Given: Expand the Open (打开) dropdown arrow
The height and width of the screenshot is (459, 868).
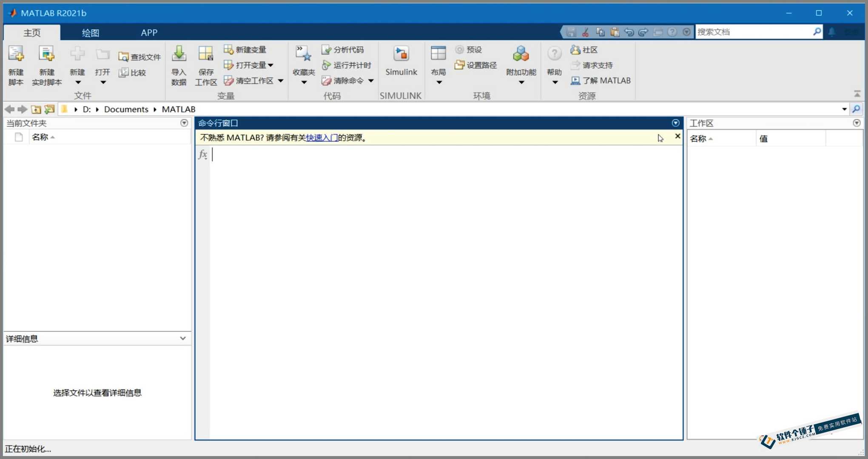Looking at the screenshot, I should coord(103,82).
